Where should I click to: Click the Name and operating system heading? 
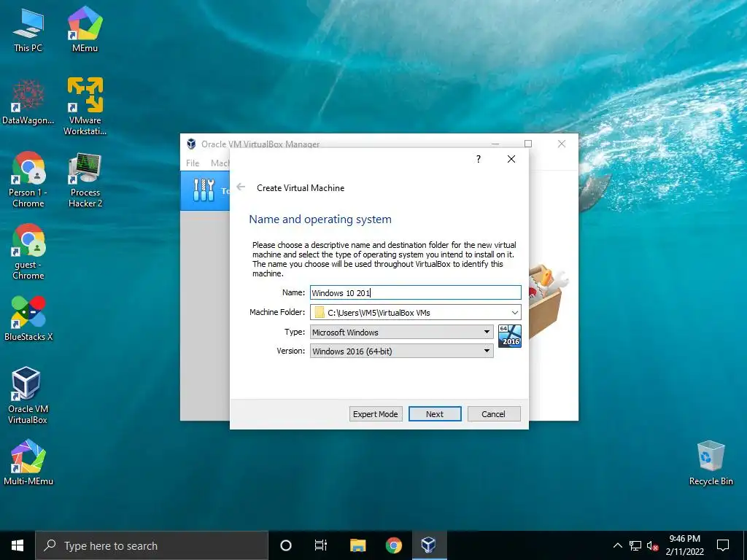[320, 219]
